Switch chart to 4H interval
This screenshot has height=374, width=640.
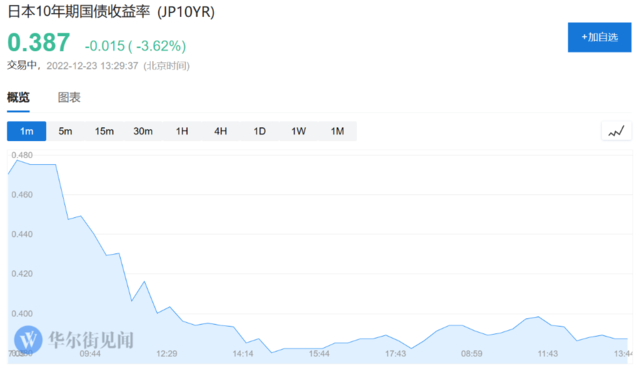220,131
